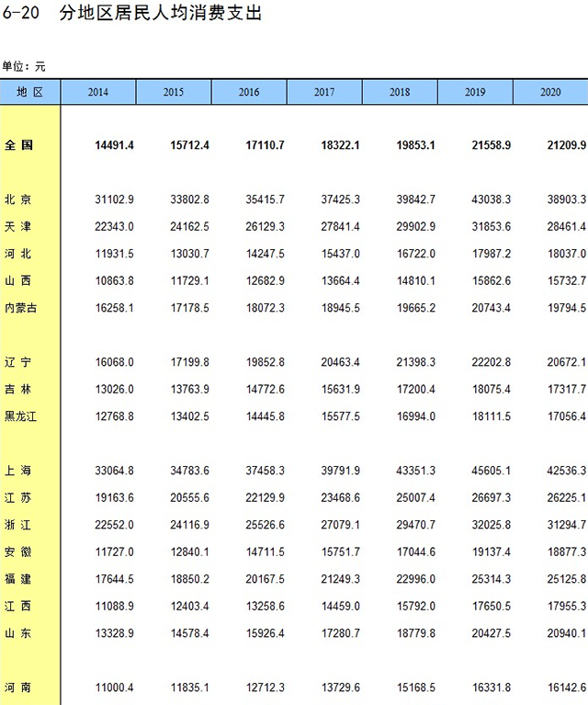Click the 地区 column header

click(30, 92)
